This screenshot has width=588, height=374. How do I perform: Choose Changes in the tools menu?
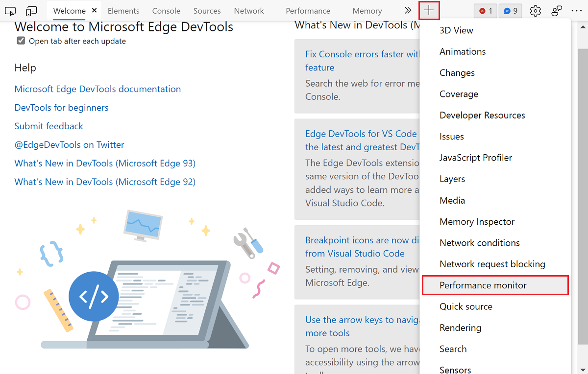[495, 73]
